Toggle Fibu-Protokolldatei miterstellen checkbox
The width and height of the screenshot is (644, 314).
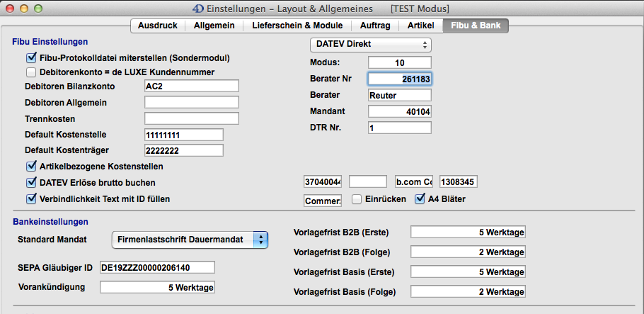(31, 58)
